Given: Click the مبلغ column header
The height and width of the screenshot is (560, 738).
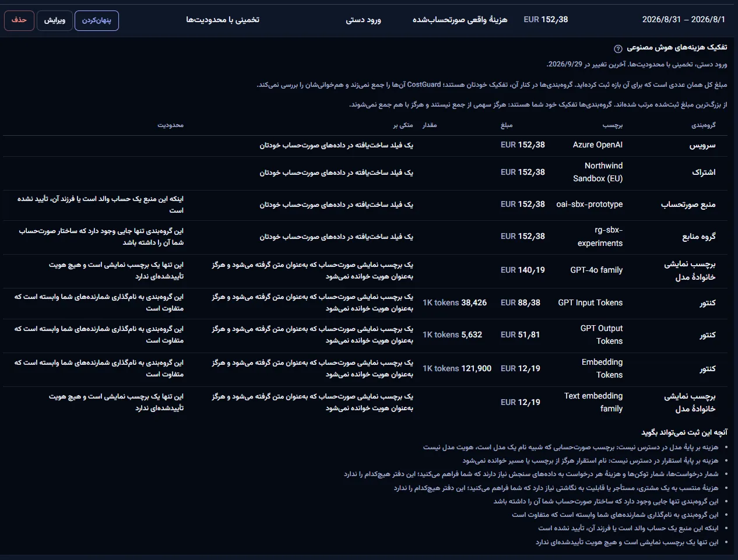Looking at the screenshot, I should click(507, 125).
